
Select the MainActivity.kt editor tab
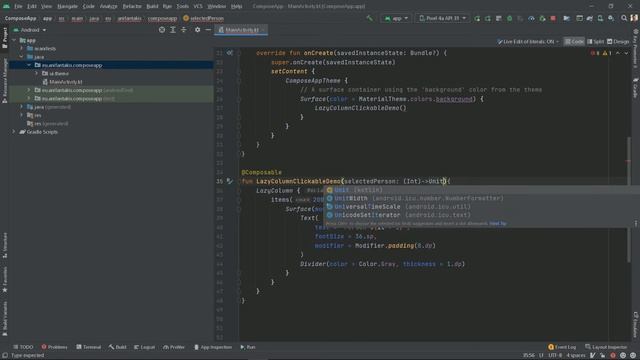coord(241,30)
